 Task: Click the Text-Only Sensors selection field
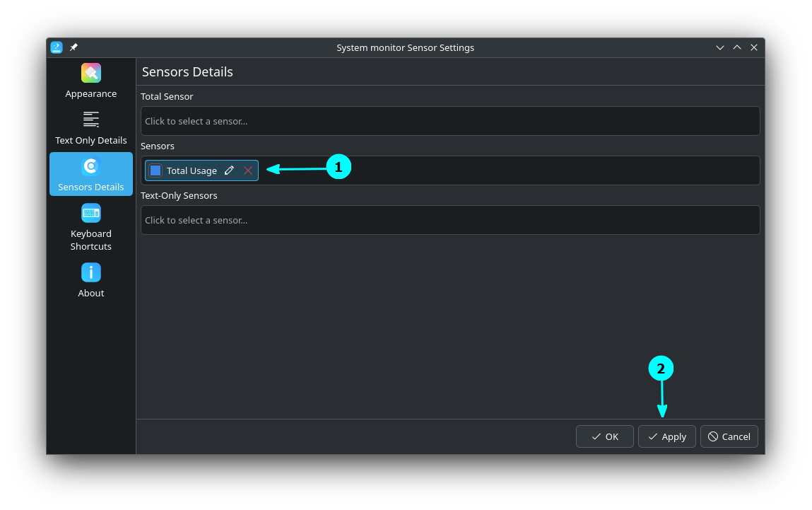pos(450,220)
